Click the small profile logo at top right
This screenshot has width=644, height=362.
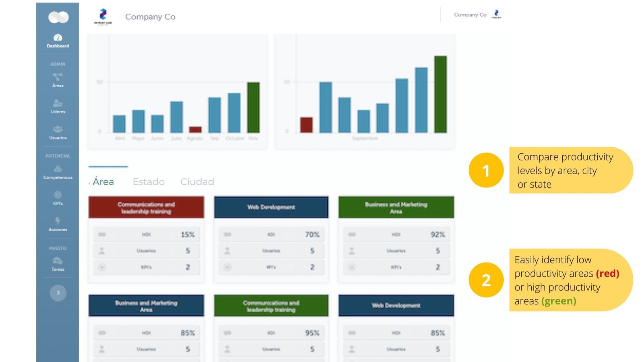click(x=497, y=14)
